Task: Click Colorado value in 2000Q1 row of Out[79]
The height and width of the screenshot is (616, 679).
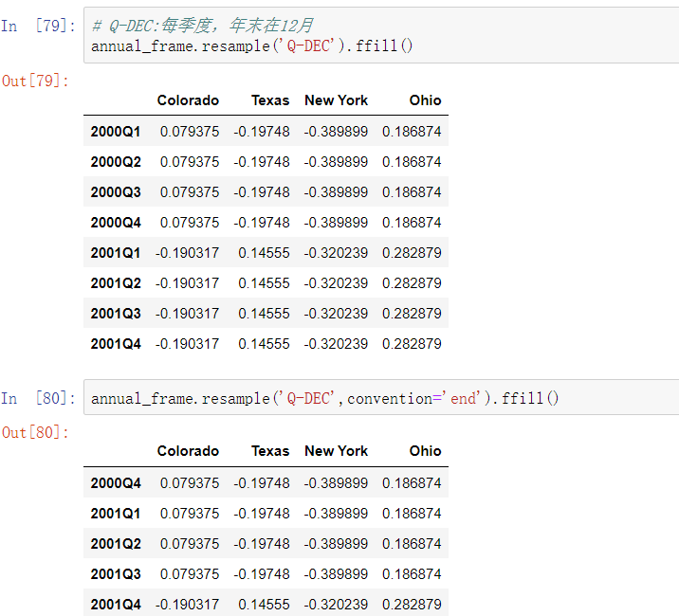Action: pyautogui.click(x=190, y=132)
